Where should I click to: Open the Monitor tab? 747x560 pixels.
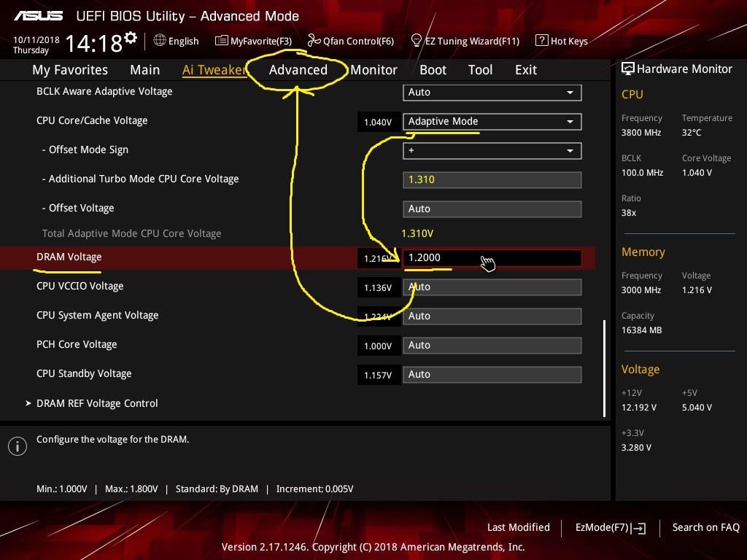[x=374, y=70]
